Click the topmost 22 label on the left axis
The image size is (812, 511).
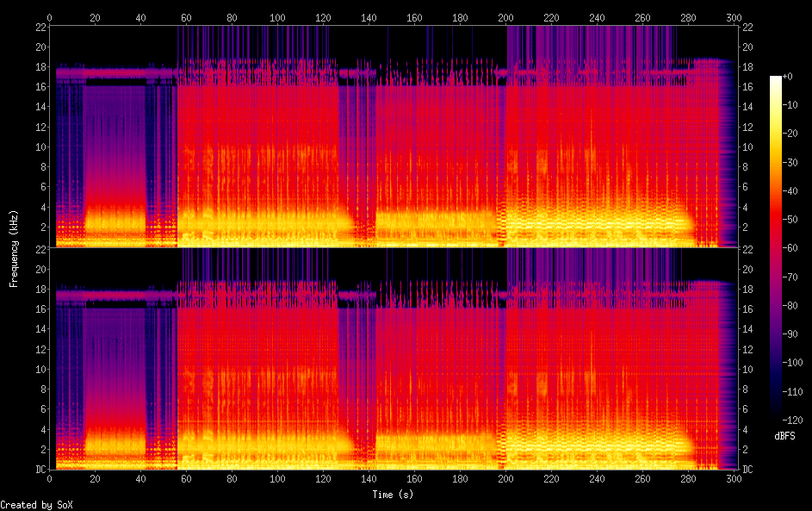pos(39,28)
